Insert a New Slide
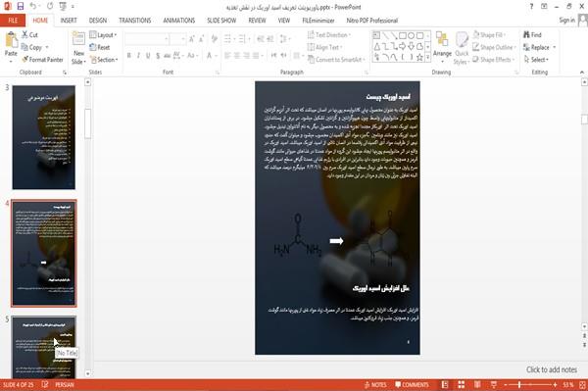This screenshot has height=391, width=588. (x=78, y=48)
